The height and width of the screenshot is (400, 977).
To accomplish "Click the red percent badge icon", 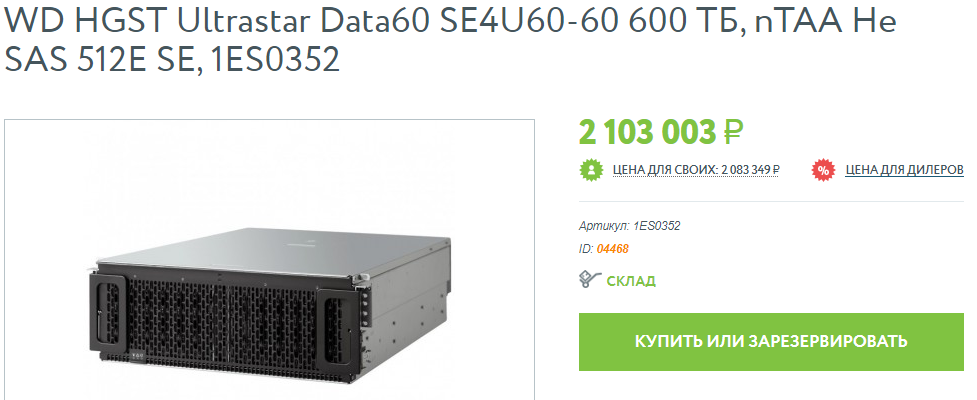I will coord(823,170).
